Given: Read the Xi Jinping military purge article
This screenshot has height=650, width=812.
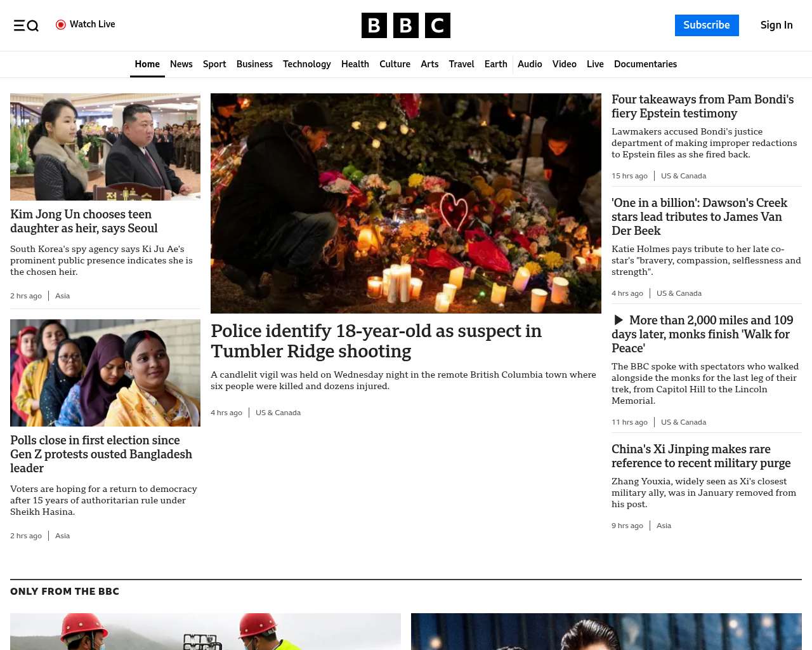Looking at the screenshot, I should (x=700, y=456).
